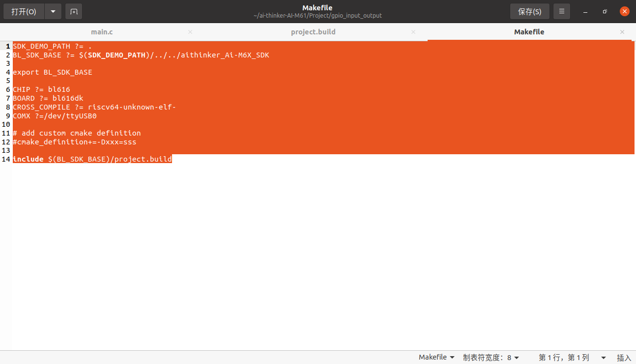Click line number 14 in the gutter
The image size is (636, 364).
click(6, 159)
